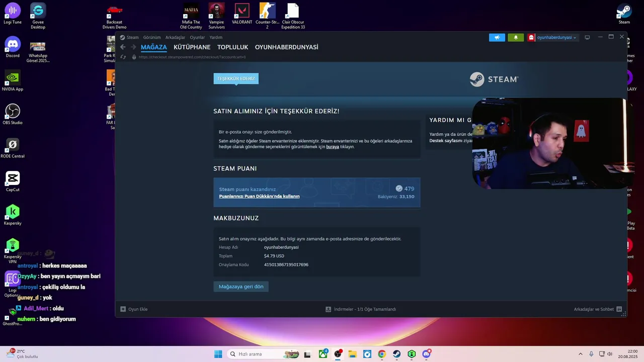
Task: Click taskbar volume speaker icon
Action: coord(609,354)
